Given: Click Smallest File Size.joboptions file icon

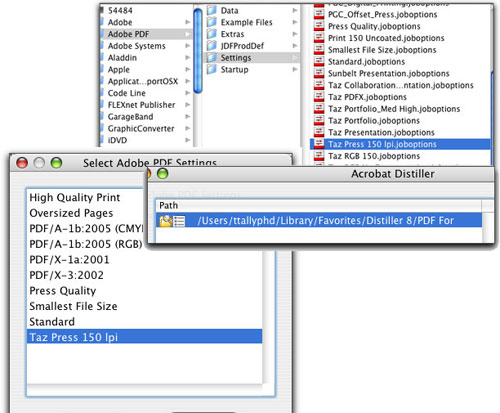Looking at the screenshot, I should coord(319,49).
